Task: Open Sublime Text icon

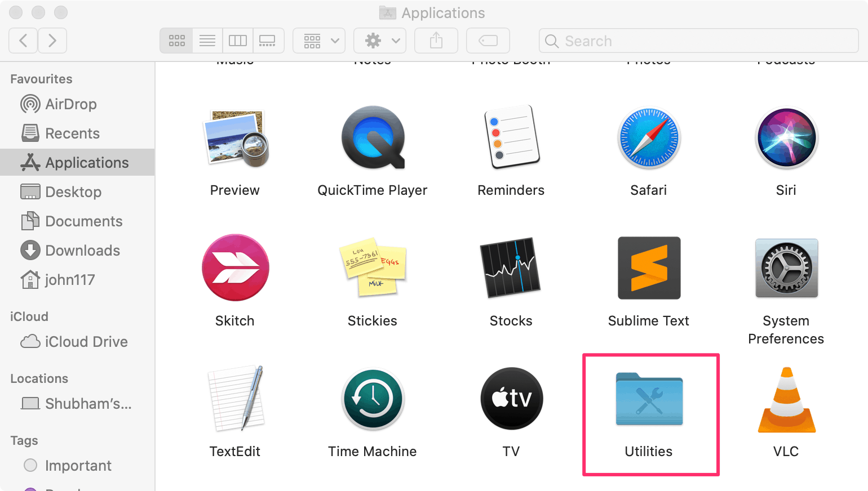Action: pyautogui.click(x=649, y=267)
